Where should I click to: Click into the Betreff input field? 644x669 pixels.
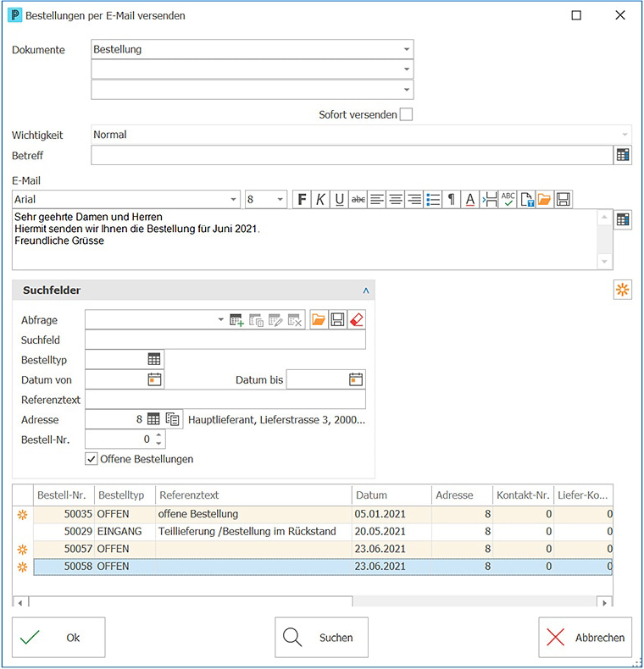[x=353, y=155]
